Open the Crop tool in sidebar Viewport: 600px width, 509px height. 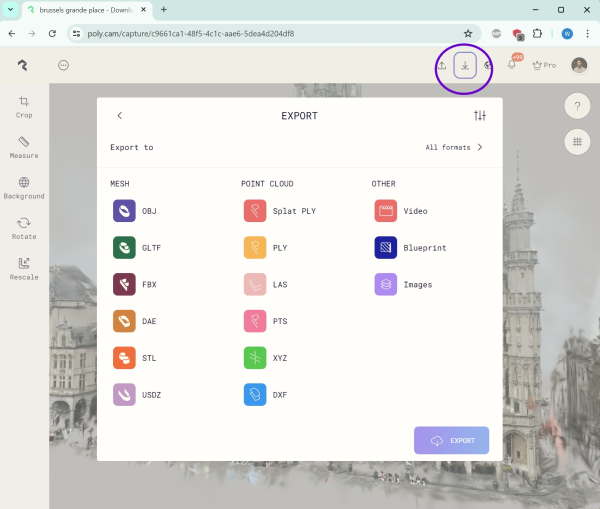[x=24, y=106]
